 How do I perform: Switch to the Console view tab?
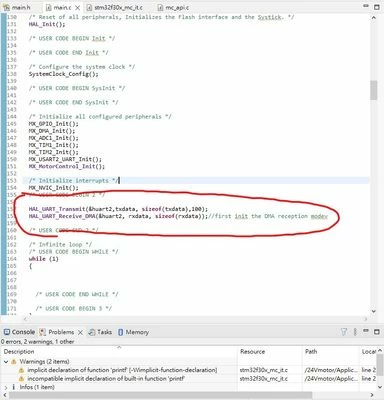(19, 332)
